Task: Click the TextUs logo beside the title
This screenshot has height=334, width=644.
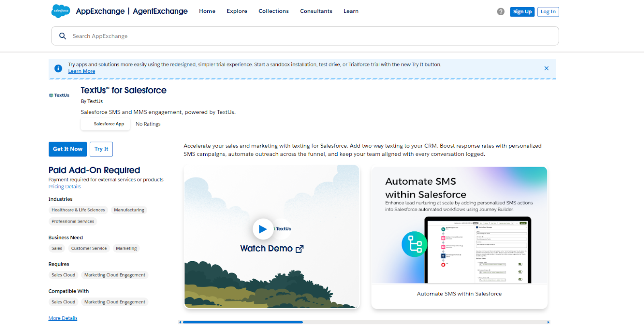Action: pos(59,95)
